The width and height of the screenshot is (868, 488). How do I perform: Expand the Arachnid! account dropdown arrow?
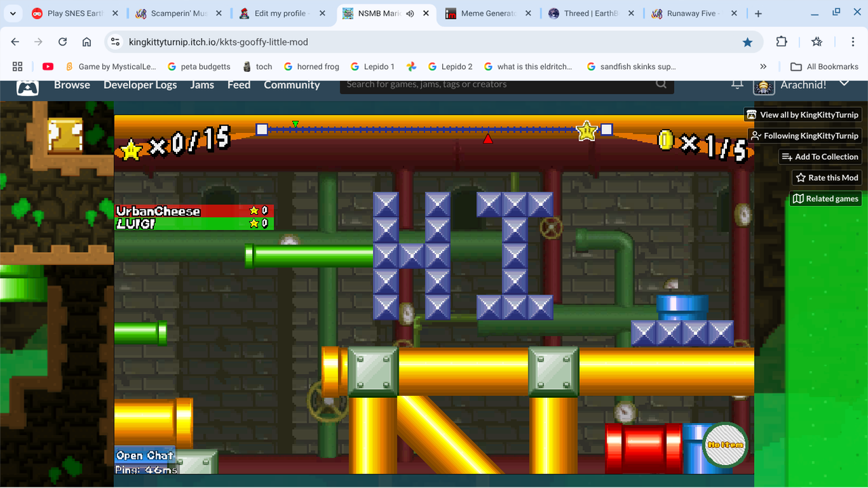point(844,83)
